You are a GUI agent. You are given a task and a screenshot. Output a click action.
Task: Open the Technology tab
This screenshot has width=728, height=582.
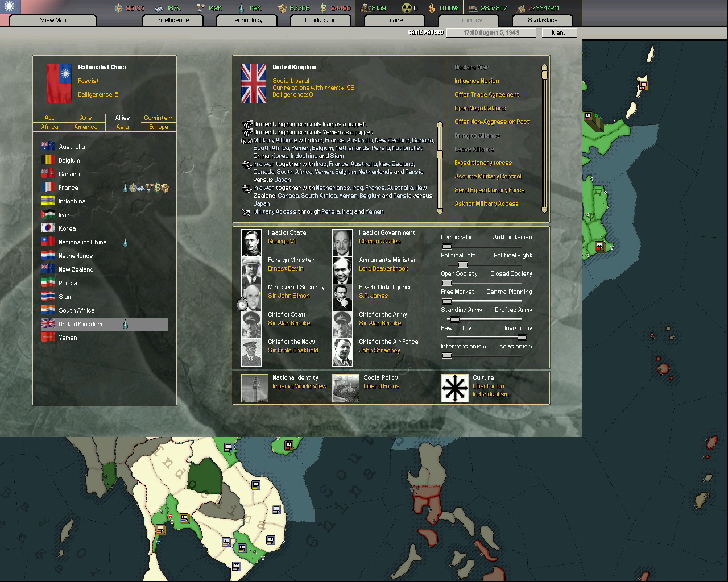tap(247, 20)
